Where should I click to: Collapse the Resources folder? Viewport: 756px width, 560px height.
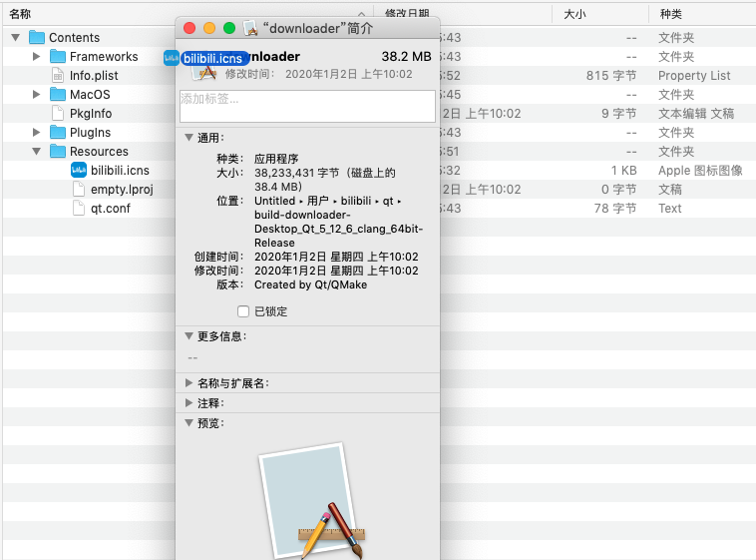point(36,151)
